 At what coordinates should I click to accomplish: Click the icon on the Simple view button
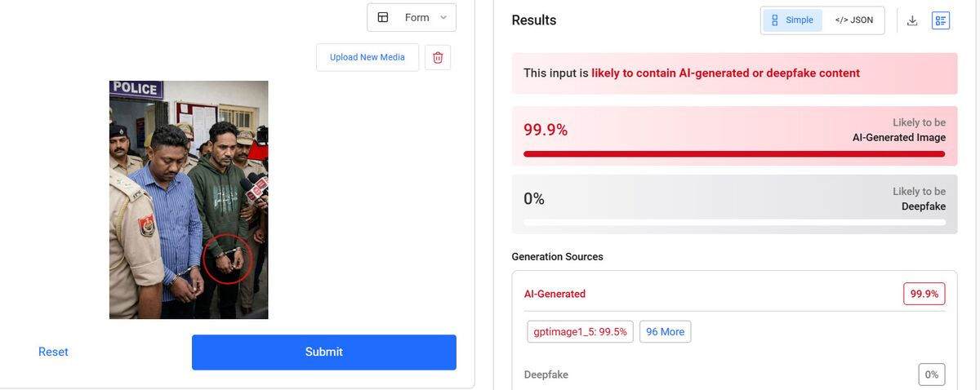pyautogui.click(x=775, y=20)
